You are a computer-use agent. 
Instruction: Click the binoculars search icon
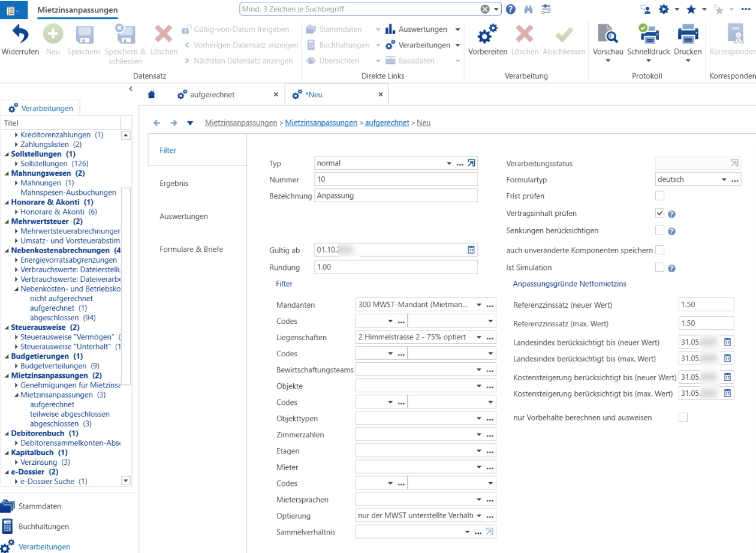528,10
